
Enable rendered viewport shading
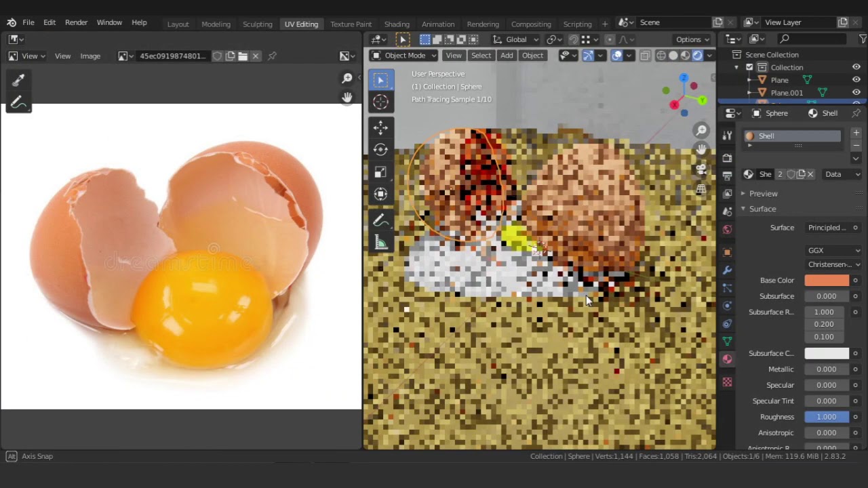point(697,56)
